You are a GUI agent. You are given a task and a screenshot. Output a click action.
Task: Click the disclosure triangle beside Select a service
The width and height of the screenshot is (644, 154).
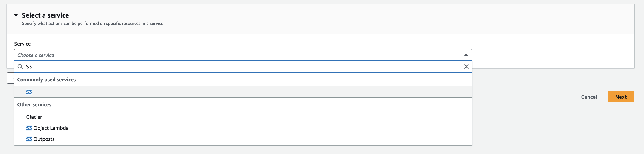coord(16,15)
